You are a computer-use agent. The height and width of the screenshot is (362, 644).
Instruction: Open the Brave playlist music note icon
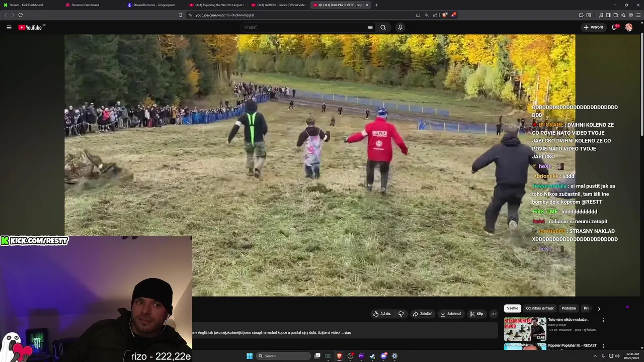(601, 15)
